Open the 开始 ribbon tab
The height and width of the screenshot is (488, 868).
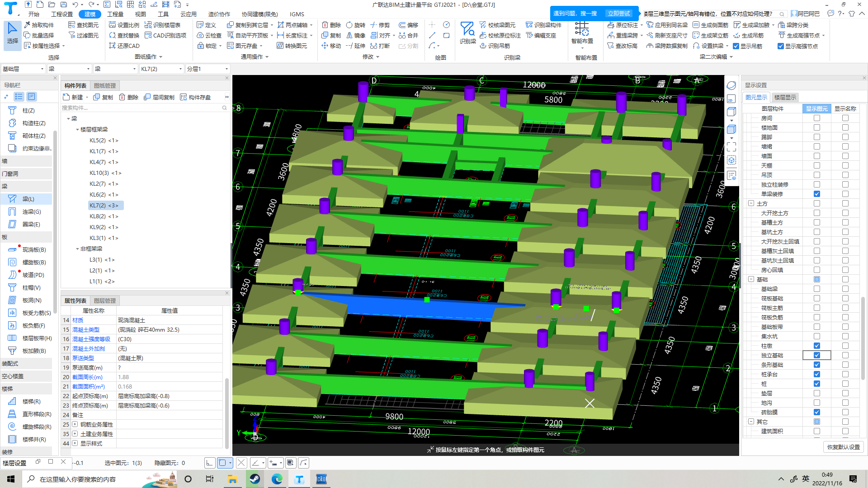pos(34,14)
